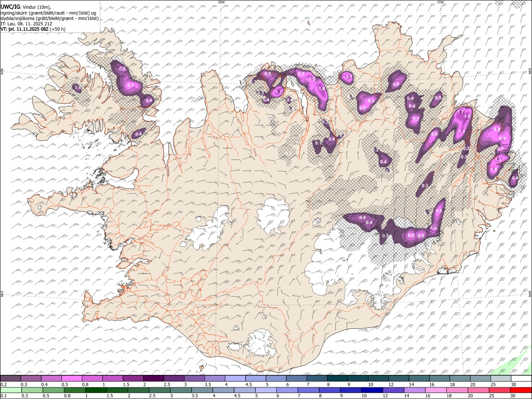Click the 'VT: þri. 11.11.2025 08Z (+59 h)' line
Image resolution: width=532 pixels, height=399 pixels.
pos(33,29)
